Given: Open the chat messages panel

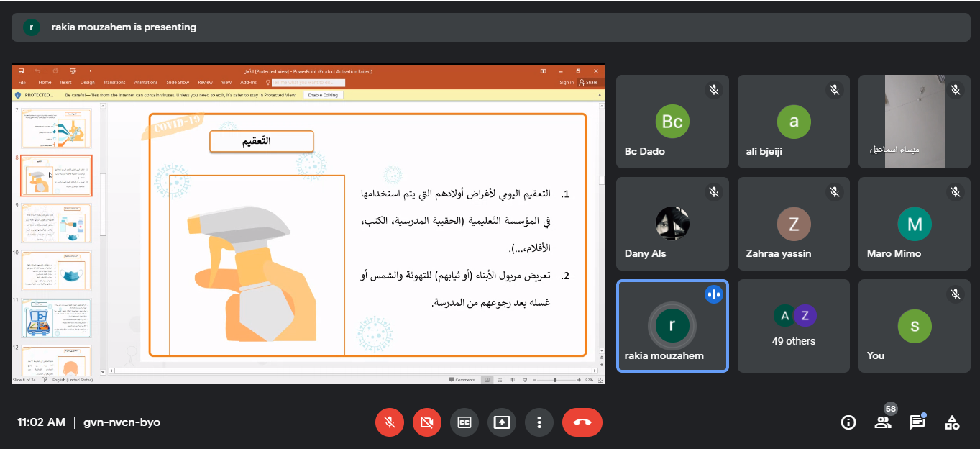Looking at the screenshot, I should point(917,422).
